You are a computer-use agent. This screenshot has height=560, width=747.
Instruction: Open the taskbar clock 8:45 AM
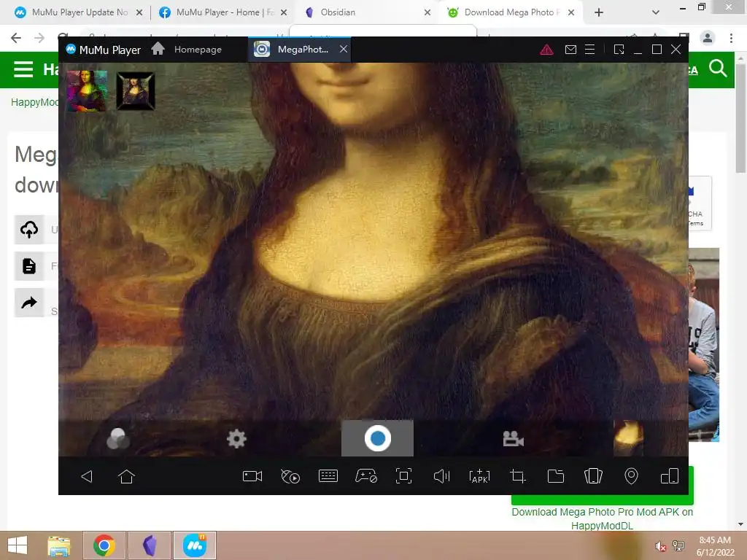pos(715,546)
